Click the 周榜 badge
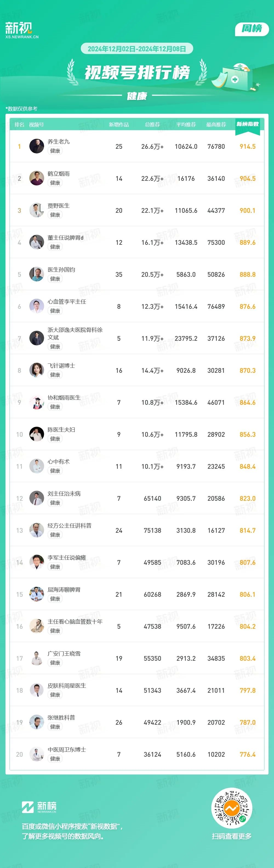The height and width of the screenshot is (868, 274). pyautogui.click(x=252, y=29)
